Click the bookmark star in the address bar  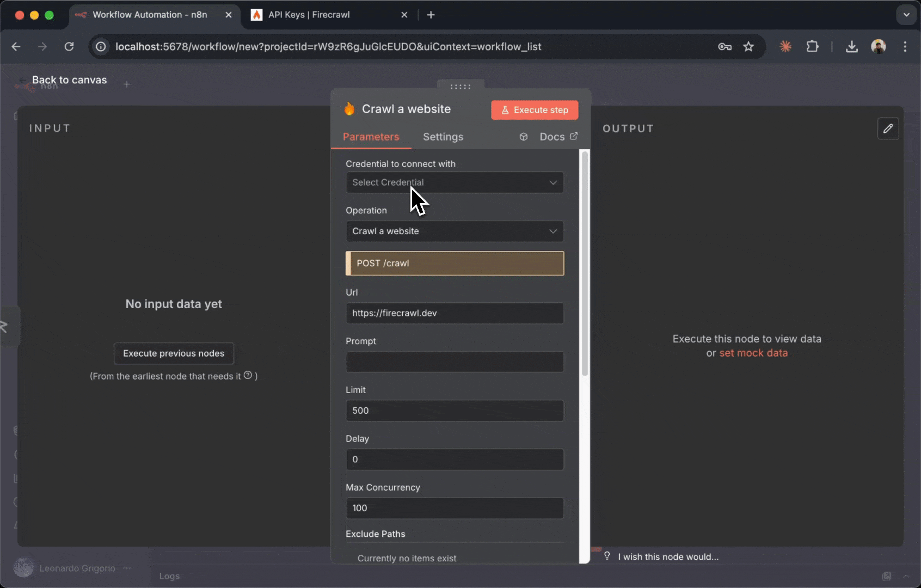coord(748,47)
